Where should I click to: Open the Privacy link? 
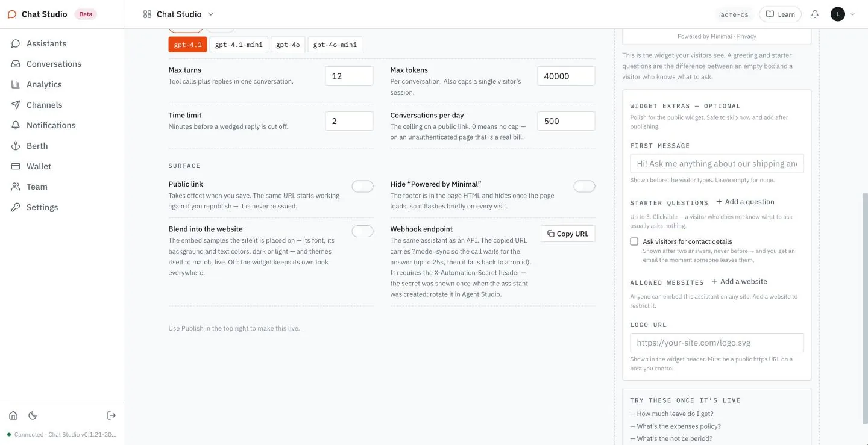click(746, 36)
